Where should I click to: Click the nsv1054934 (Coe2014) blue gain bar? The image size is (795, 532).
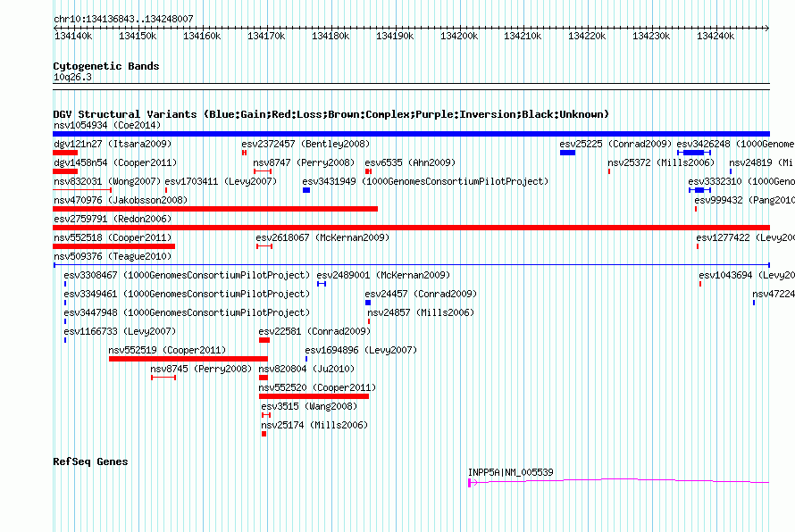pos(411,134)
